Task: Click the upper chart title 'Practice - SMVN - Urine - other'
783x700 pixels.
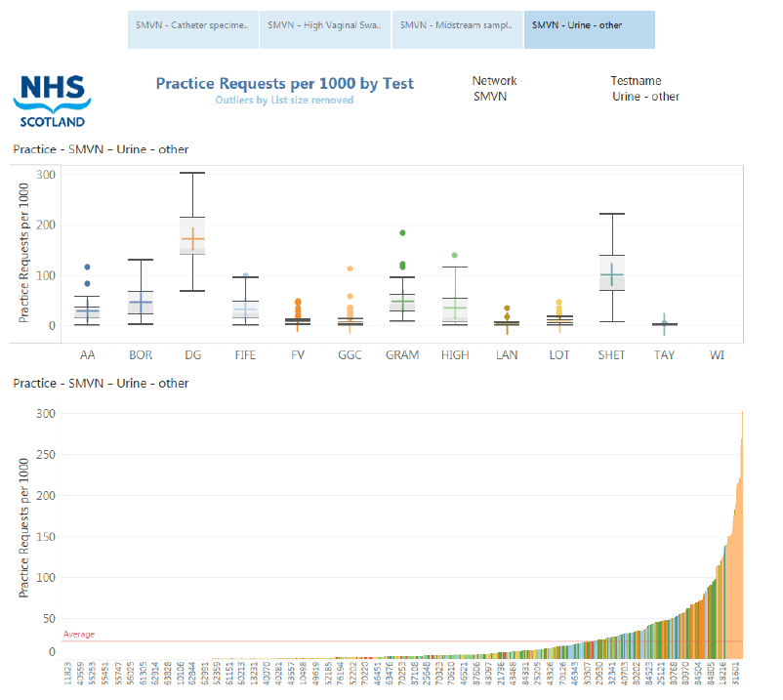Action: pos(101,149)
